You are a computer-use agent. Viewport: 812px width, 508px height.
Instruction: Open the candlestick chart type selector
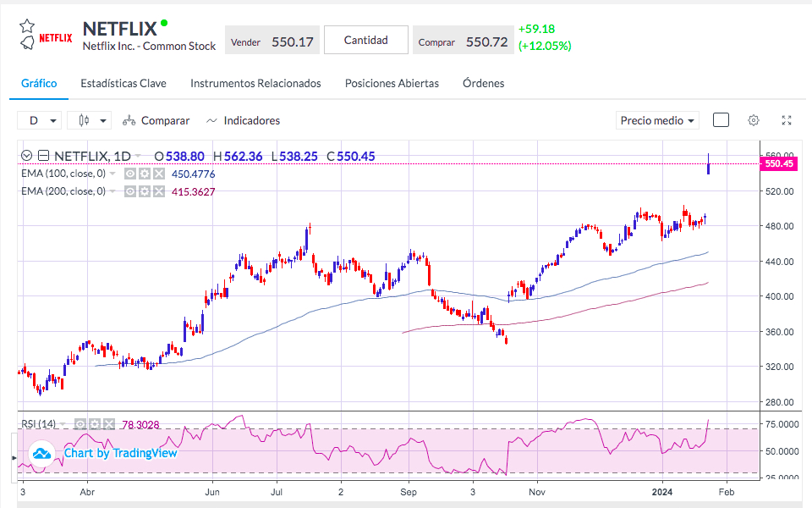[89, 120]
